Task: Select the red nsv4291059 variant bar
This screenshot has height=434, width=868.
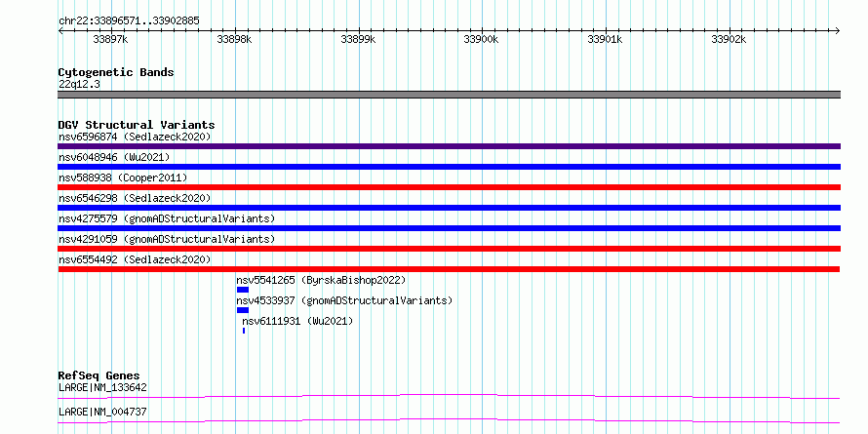Action: (449, 249)
